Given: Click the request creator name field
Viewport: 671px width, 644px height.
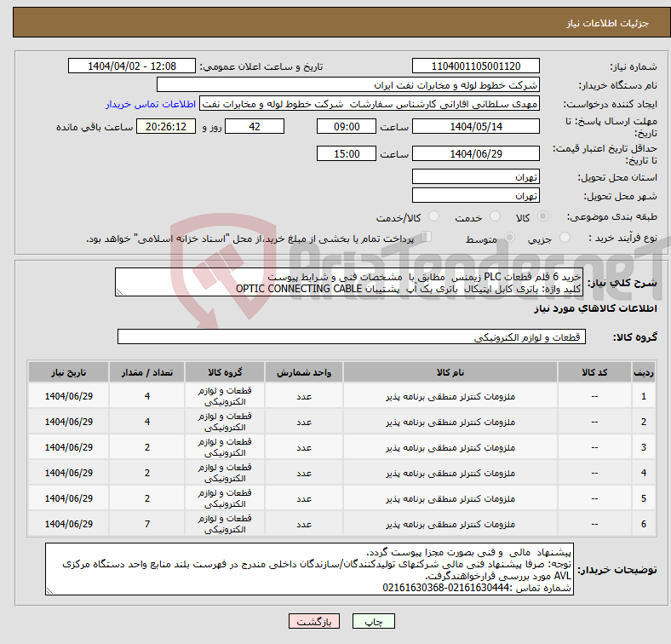Looking at the screenshot, I should pyautogui.click(x=370, y=104).
